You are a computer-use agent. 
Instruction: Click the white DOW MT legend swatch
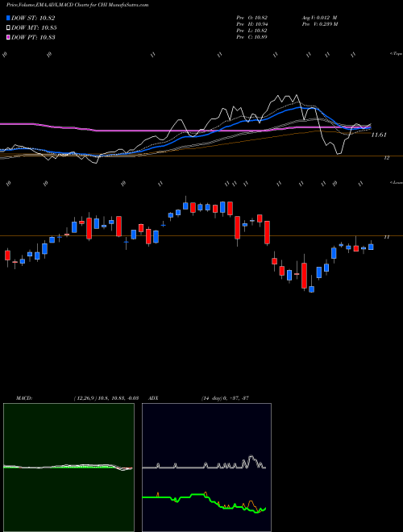coord(9,28)
